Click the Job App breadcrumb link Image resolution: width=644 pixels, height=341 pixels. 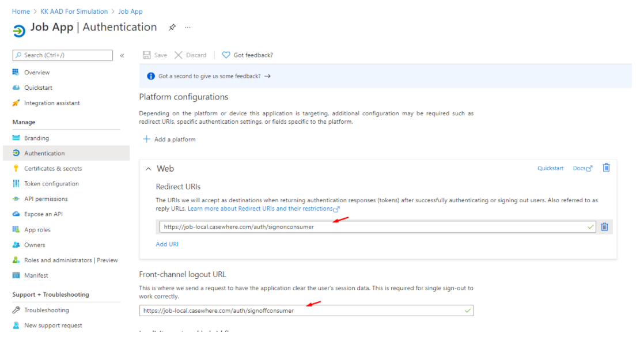point(130,12)
